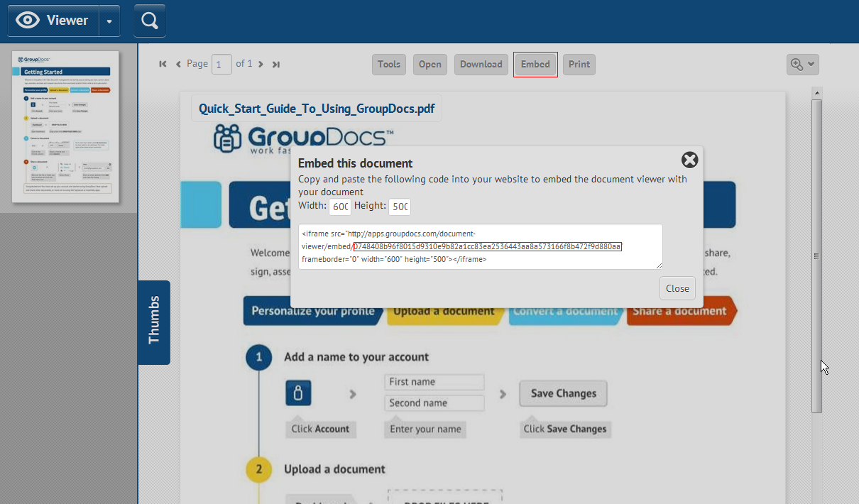Click the 'Second name' field in document
Image resolution: width=859 pixels, height=504 pixels.
pos(435,403)
